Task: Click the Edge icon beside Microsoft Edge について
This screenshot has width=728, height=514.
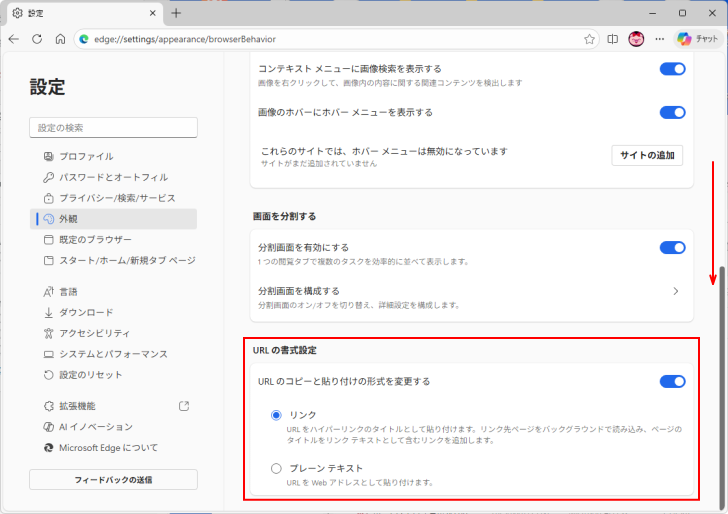Action: (48, 448)
